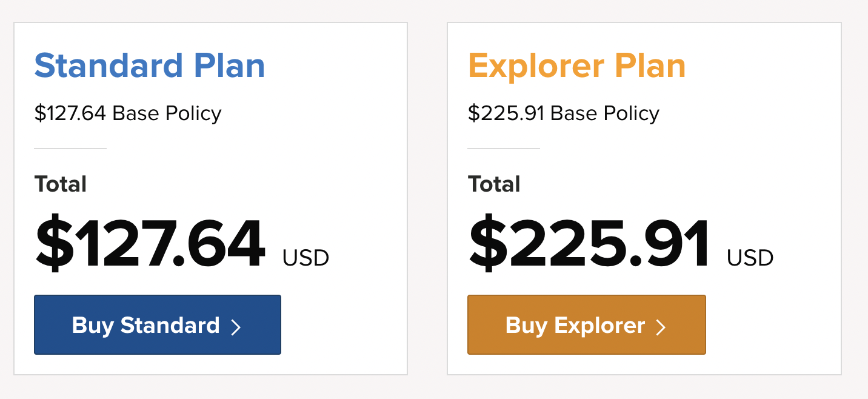This screenshot has width=868, height=399.
Task: Click USD beside the Standard total
Action: click(x=305, y=258)
